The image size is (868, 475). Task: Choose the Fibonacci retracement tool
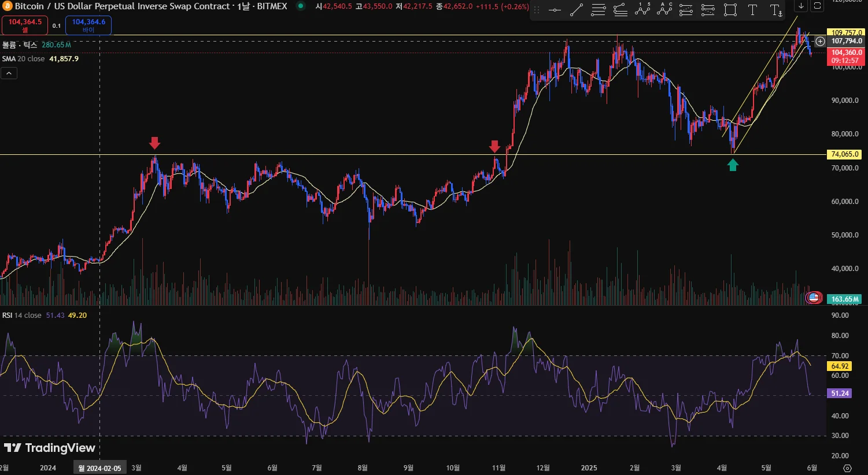click(599, 10)
